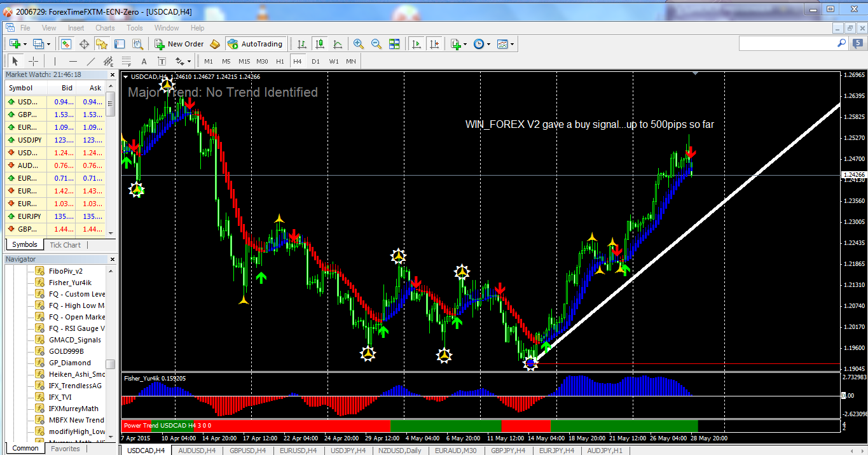Click the New Order button
Screen dimensions: 868x455
click(x=179, y=44)
